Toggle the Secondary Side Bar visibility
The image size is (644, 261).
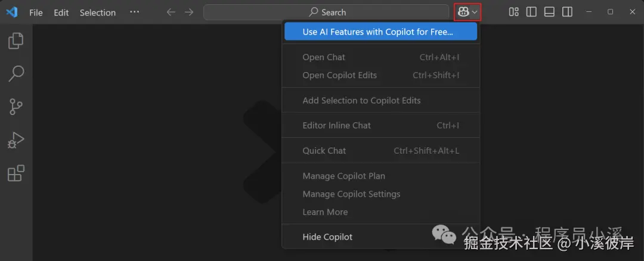567,12
